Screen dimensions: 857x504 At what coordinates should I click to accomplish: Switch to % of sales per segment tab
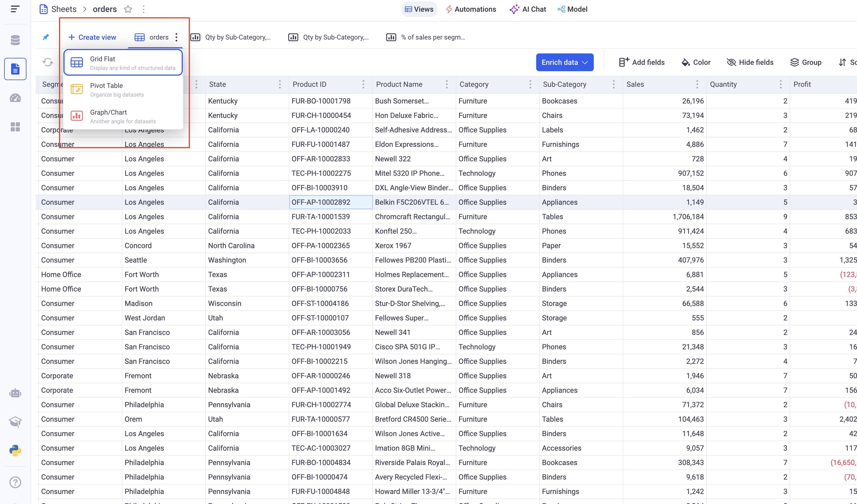[426, 37]
